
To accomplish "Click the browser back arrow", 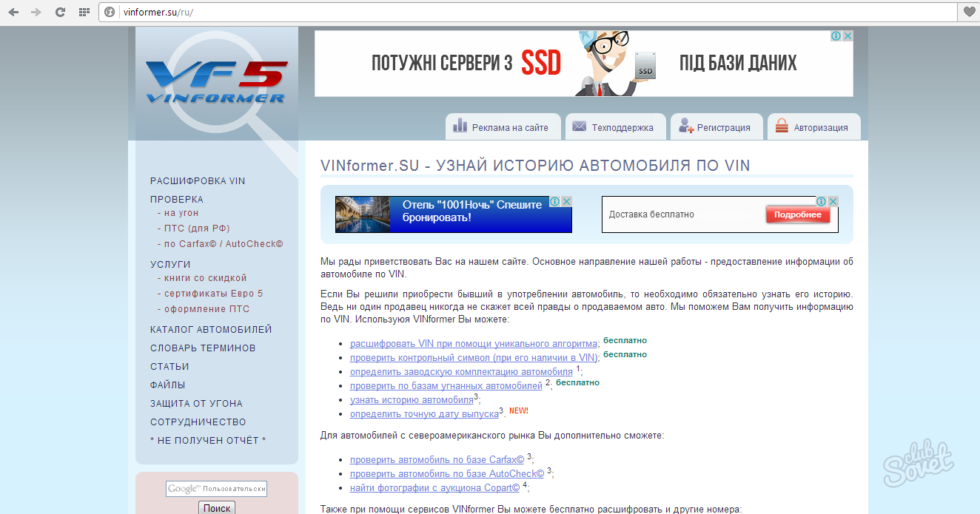I will [13, 13].
